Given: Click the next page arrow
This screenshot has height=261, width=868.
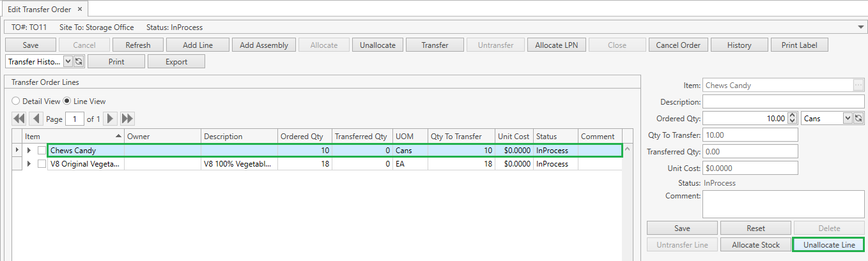Looking at the screenshot, I should click(x=110, y=119).
